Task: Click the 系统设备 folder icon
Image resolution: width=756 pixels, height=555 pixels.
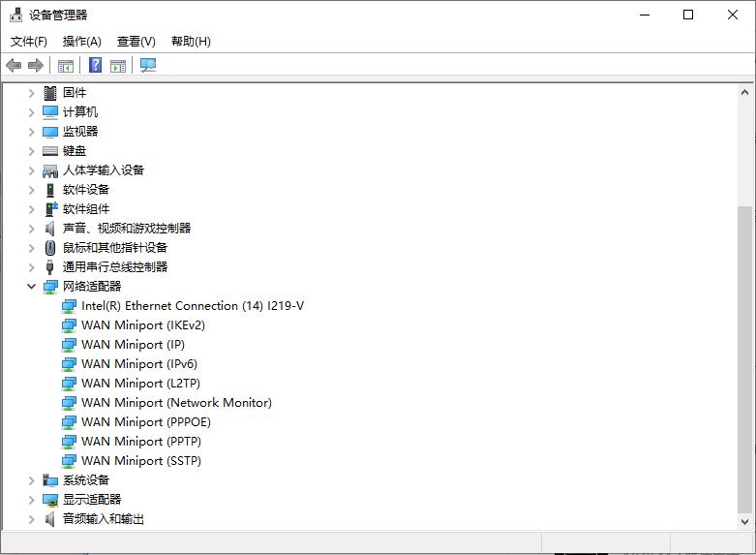Action: 50,480
